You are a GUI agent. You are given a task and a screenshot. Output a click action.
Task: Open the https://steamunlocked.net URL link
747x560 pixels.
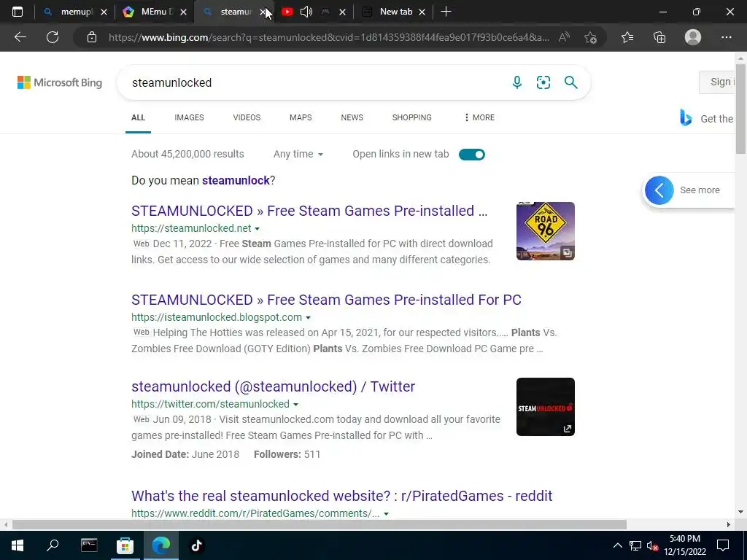pos(191,228)
